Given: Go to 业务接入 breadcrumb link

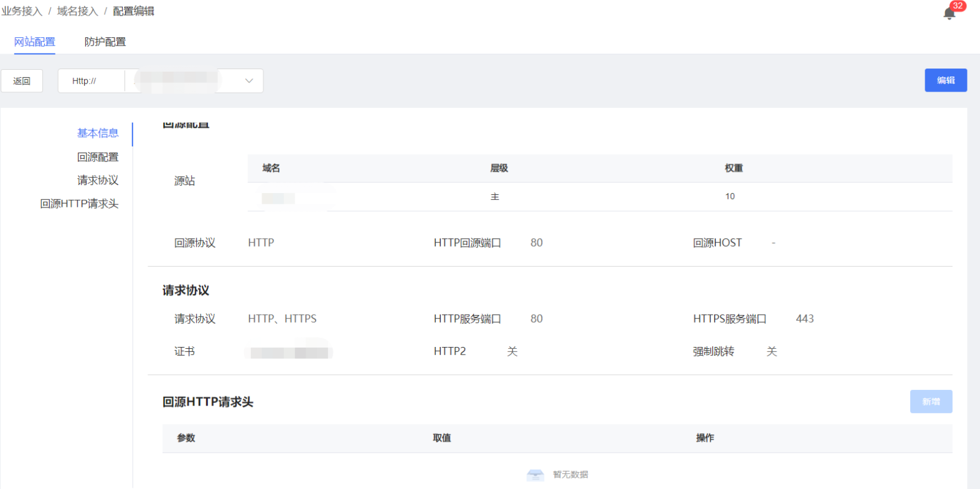Looking at the screenshot, I should tap(22, 11).
